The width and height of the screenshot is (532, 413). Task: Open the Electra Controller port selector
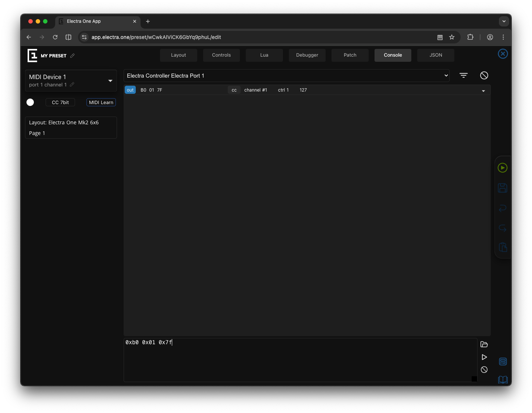[286, 76]
